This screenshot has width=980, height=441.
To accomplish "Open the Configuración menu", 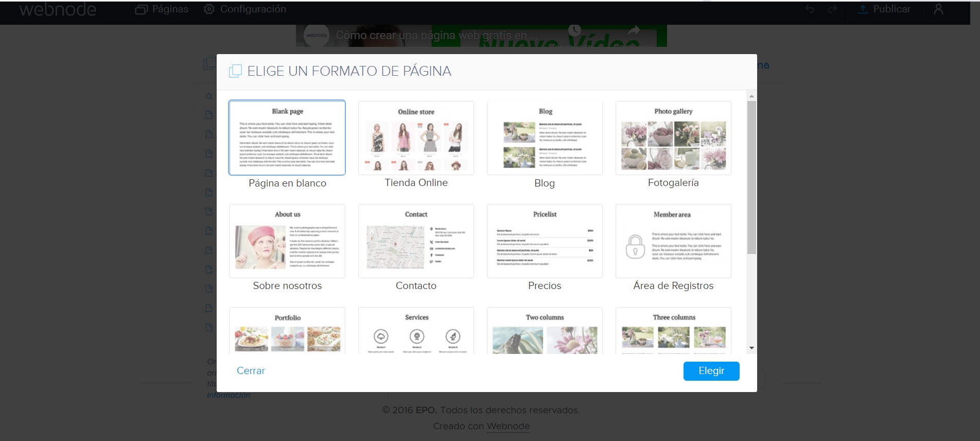I will pos(244,9).
